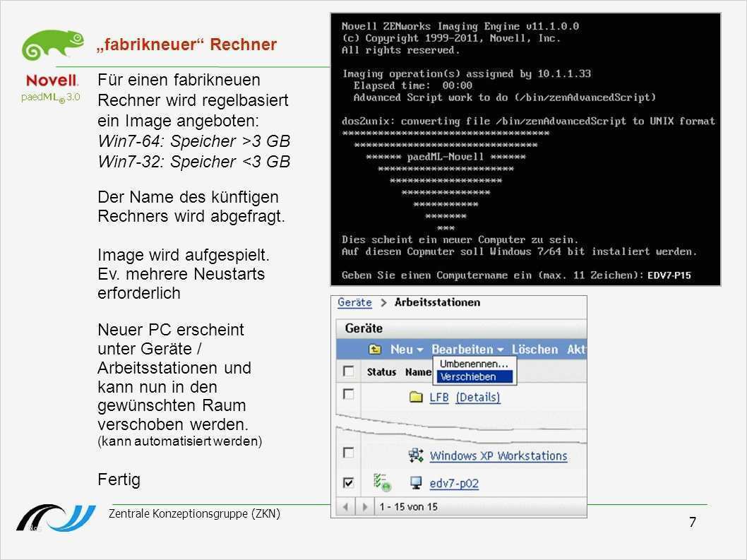Click the next page arrow in pager

pos(364,506)
